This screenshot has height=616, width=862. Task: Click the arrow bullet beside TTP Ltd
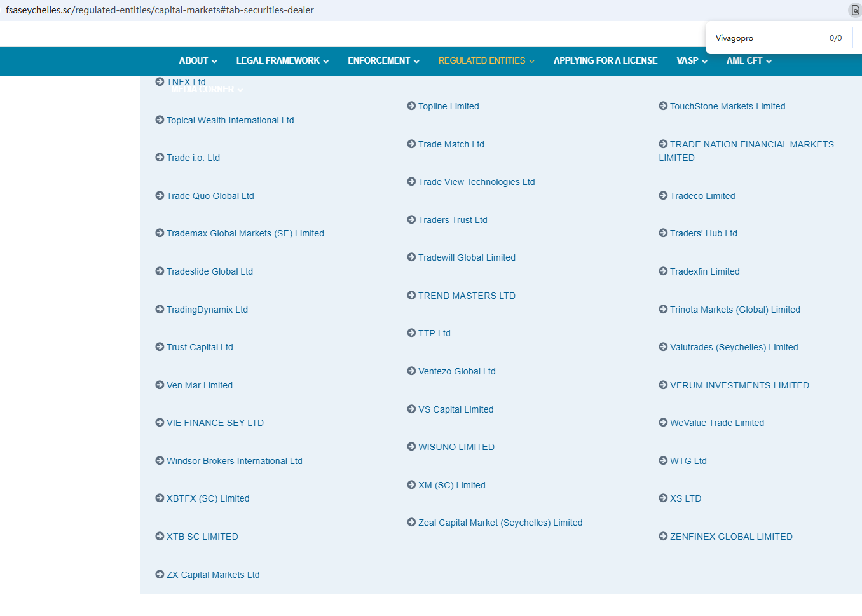tap(411, 333)
